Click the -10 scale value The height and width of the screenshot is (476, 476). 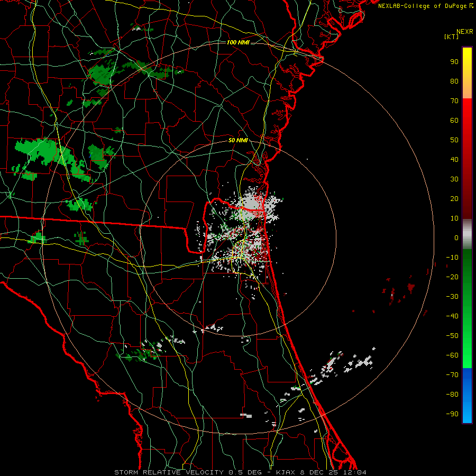pyautogui.click(x=452, y=258)
